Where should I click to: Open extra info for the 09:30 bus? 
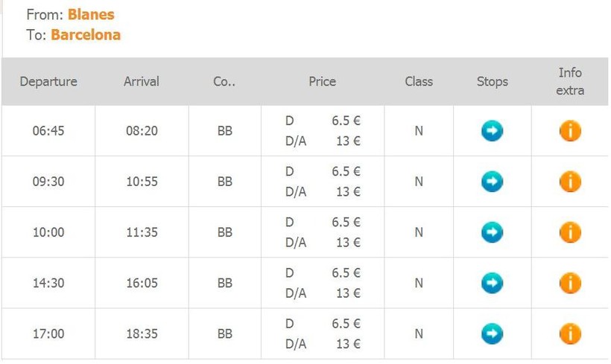(570, 182)
